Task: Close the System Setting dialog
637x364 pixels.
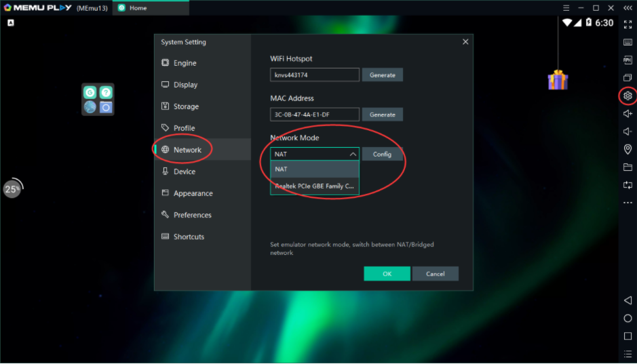Action: pyautogui.click(x=465, y=42)
